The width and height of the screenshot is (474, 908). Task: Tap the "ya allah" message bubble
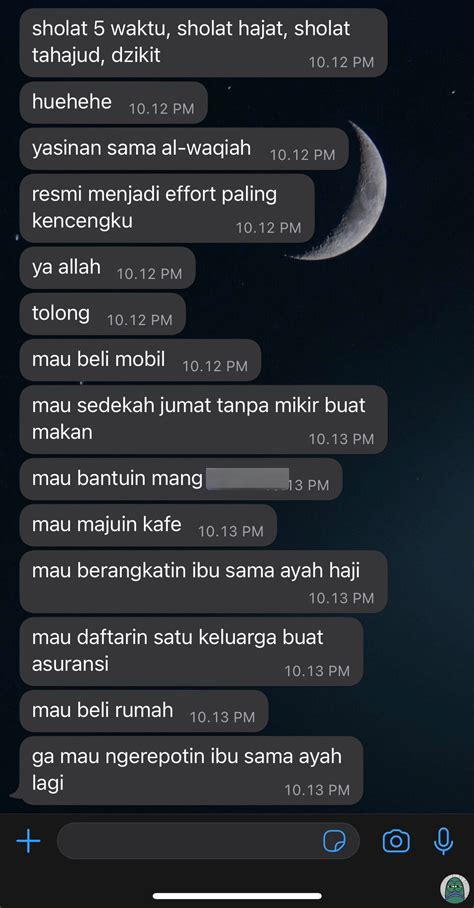[x=108, y=268]
